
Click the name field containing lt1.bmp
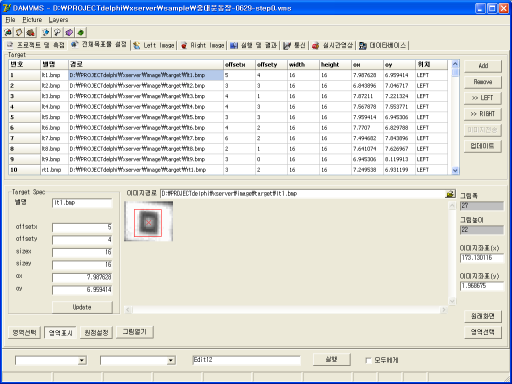click(x=82, y=203)
